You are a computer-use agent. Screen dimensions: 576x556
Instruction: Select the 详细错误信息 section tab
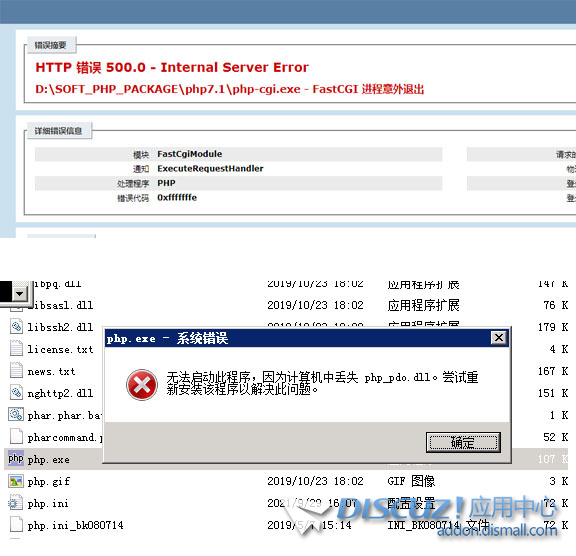click(x=58, y=131)
